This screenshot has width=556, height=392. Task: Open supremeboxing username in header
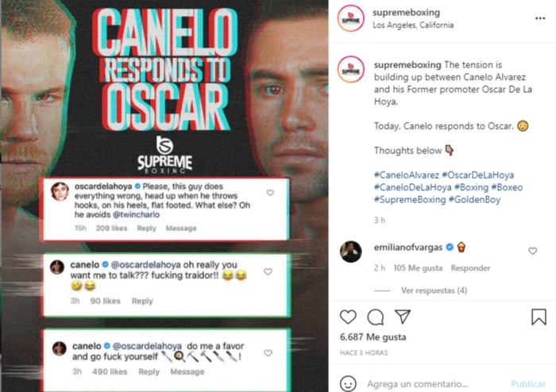coord(407,13)
